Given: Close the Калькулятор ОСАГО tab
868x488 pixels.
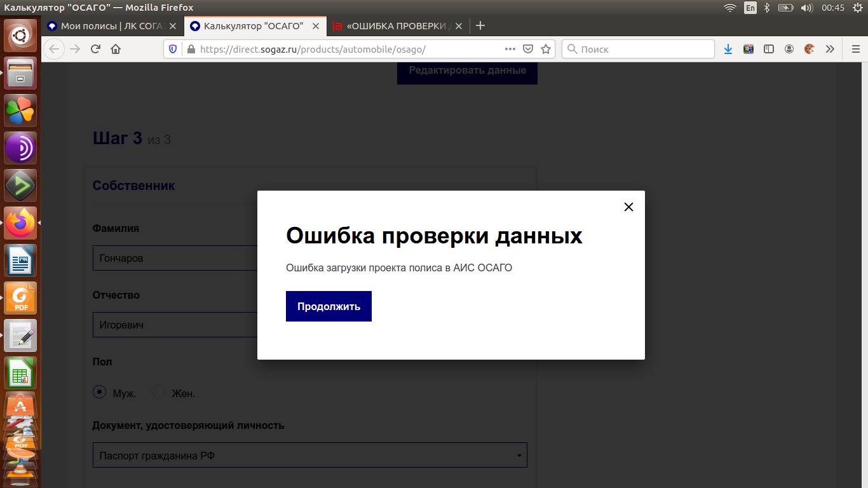Looking at the screenshot, I should 316,26.
